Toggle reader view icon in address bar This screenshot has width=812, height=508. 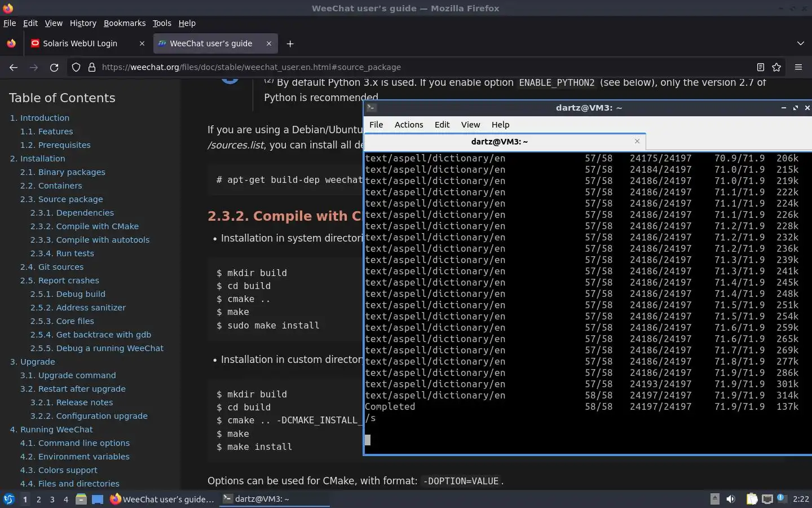click(x=760, y=67)
